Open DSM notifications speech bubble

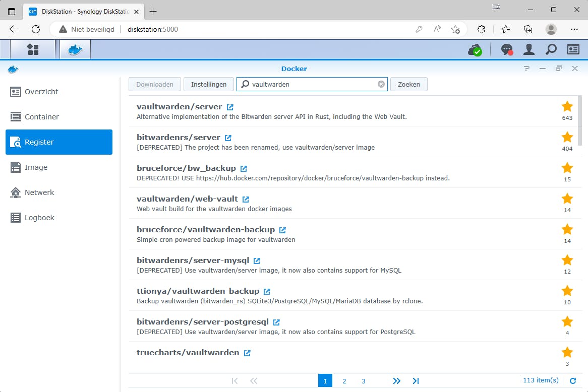coord(507,49)
